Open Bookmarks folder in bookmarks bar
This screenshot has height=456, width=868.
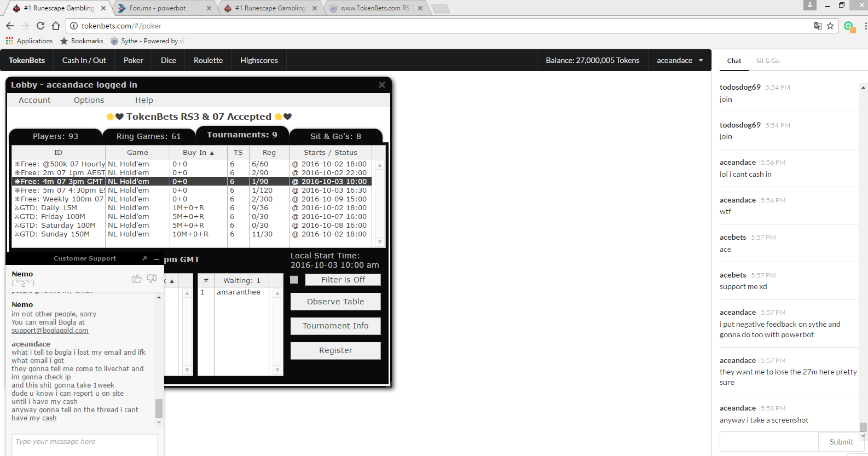coord(82,41)
